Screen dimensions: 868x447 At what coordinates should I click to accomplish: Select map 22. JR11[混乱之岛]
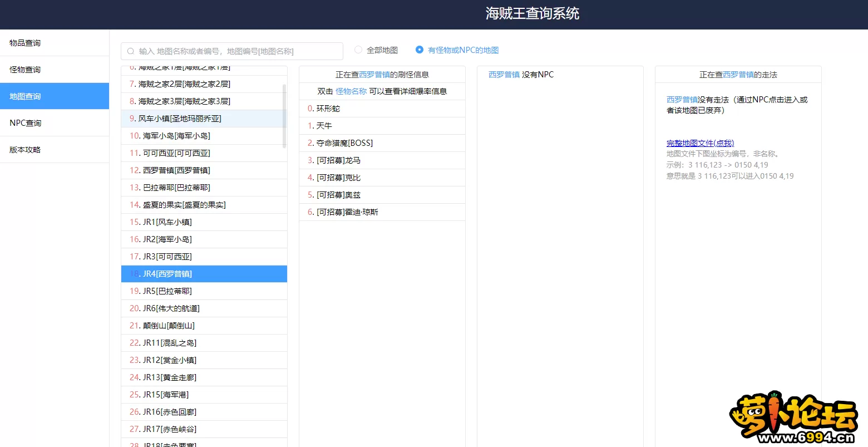204,343
